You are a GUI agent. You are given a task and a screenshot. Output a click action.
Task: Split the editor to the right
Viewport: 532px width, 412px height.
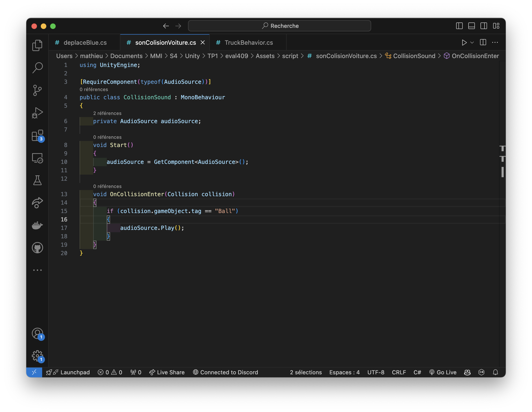coord(483,42)
